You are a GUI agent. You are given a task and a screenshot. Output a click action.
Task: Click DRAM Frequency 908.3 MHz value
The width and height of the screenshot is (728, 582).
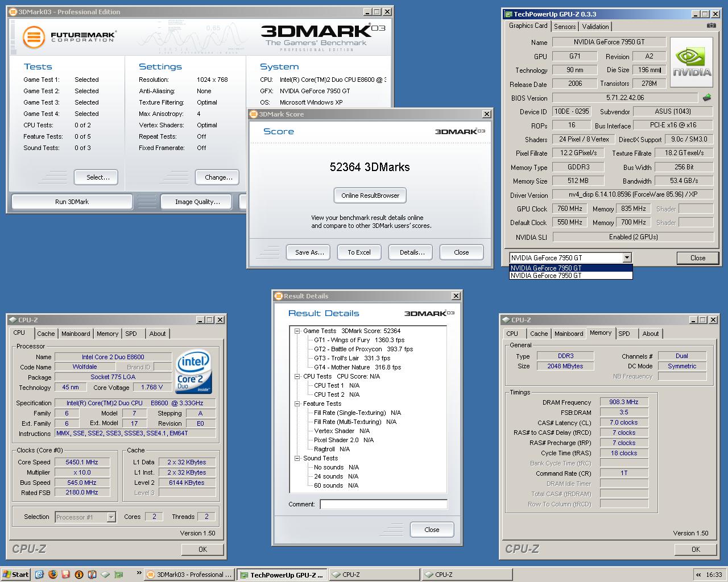pos(624,402)
